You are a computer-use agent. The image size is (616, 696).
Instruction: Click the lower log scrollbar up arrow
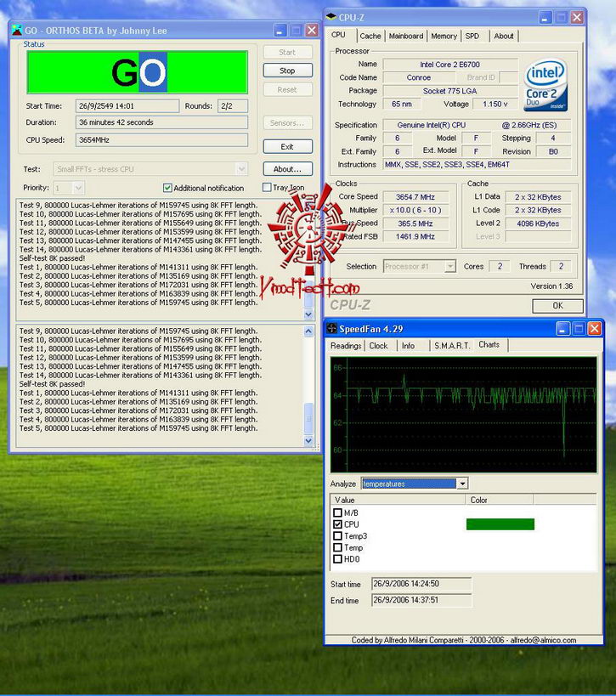point(308,331)
